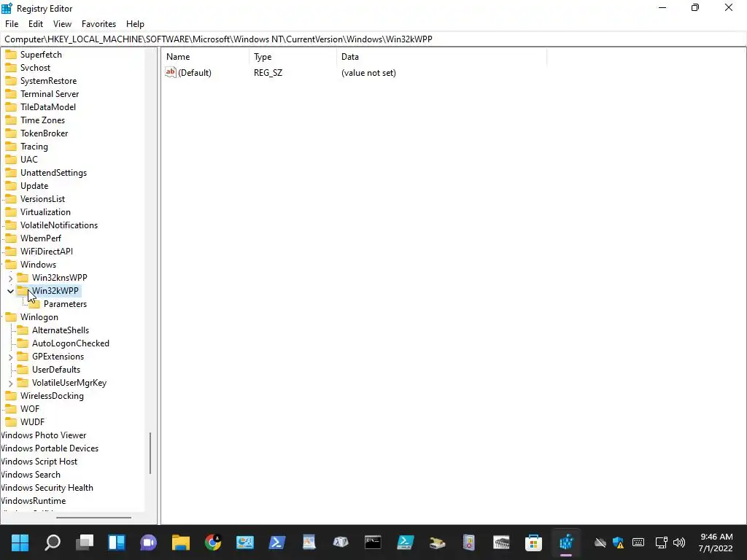Open the Favorites menu
This screenshot has height=560, width=747.
[98, 24]
